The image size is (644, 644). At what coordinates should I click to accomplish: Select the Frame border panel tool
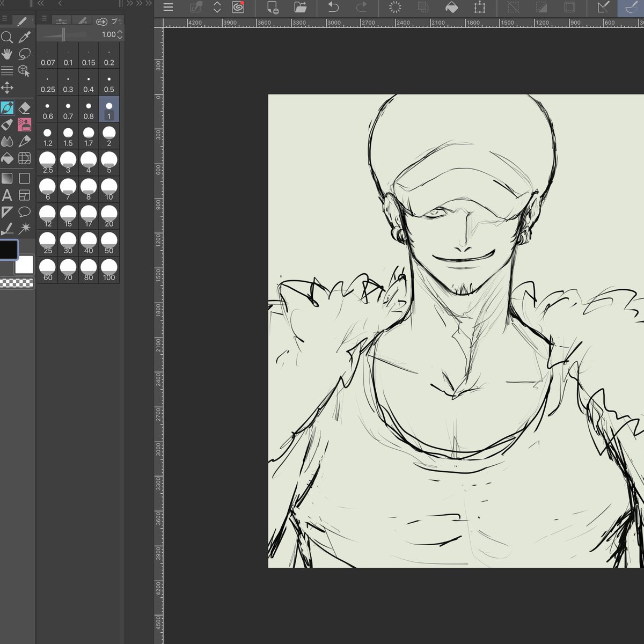tap(24, 195)
